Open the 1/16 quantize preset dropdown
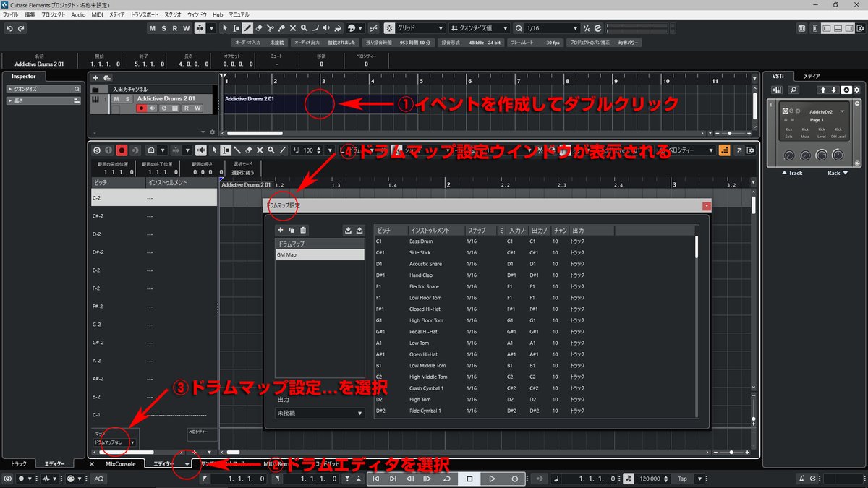The height and width of the screenshot is (488, 868). [x=553, y=28]
